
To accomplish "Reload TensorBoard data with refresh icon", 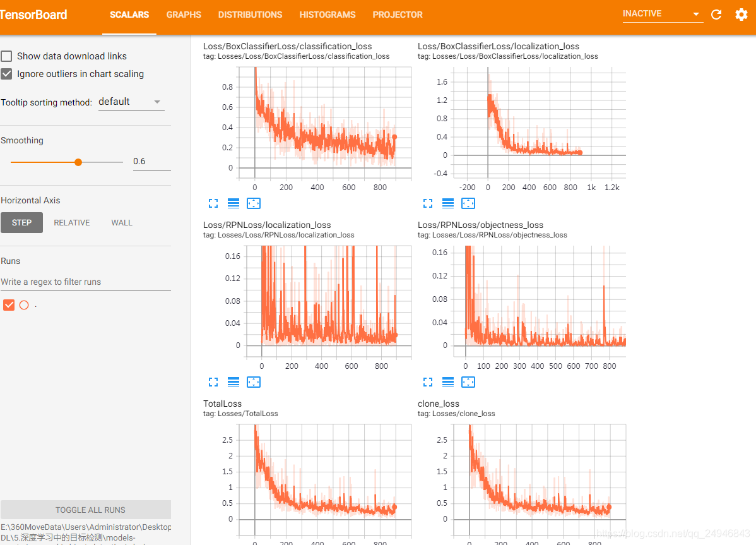I will pyautogui.click(x=716, y=15).
